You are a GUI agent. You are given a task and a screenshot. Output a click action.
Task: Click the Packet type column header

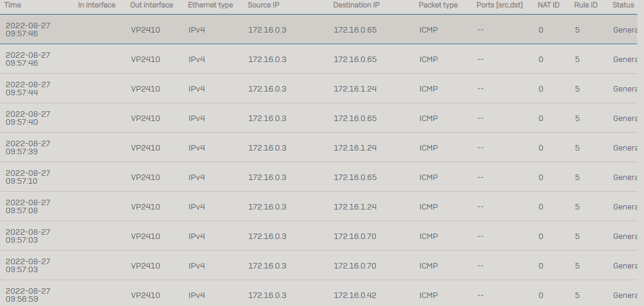click(438, 6)
